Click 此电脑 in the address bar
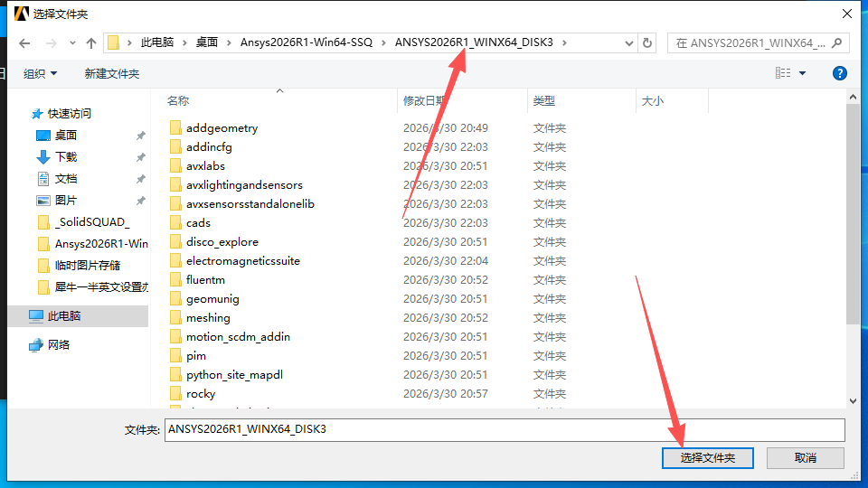This screenshot has width=868, height=488. pyautogui.click(x=157, y=42)
